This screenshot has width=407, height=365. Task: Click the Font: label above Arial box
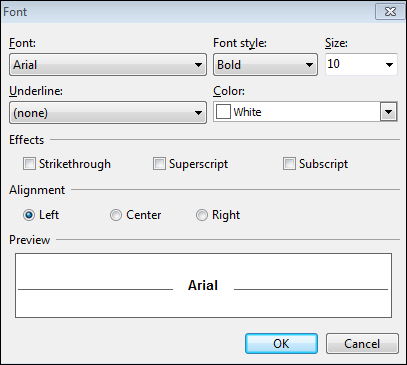(22, 43)
